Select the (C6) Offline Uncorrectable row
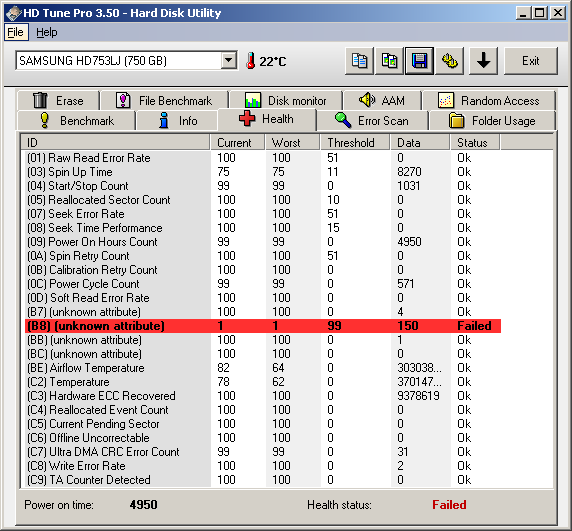572x531 pixels. (x=263, y=438)
